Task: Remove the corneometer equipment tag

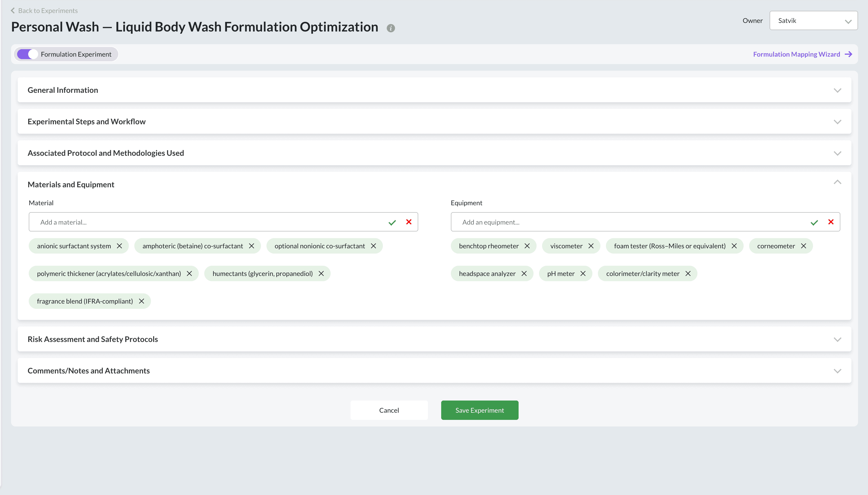Action: (803, 246)
